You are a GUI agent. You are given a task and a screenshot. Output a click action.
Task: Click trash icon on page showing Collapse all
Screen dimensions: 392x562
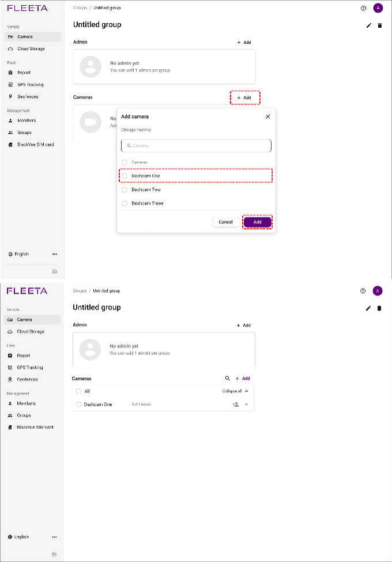click(379, 308)
